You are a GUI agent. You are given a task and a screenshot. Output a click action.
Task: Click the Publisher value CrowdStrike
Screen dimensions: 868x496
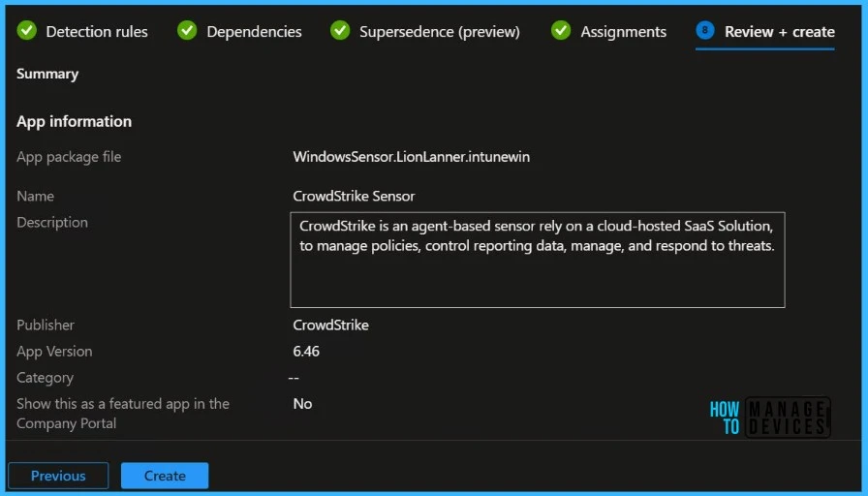pyautogui.click(x=330, y=325)
